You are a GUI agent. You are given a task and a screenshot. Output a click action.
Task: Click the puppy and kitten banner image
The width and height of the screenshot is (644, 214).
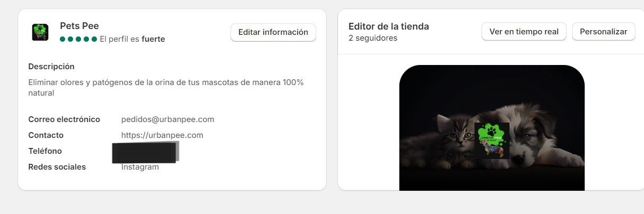click(x=492, y=128)
